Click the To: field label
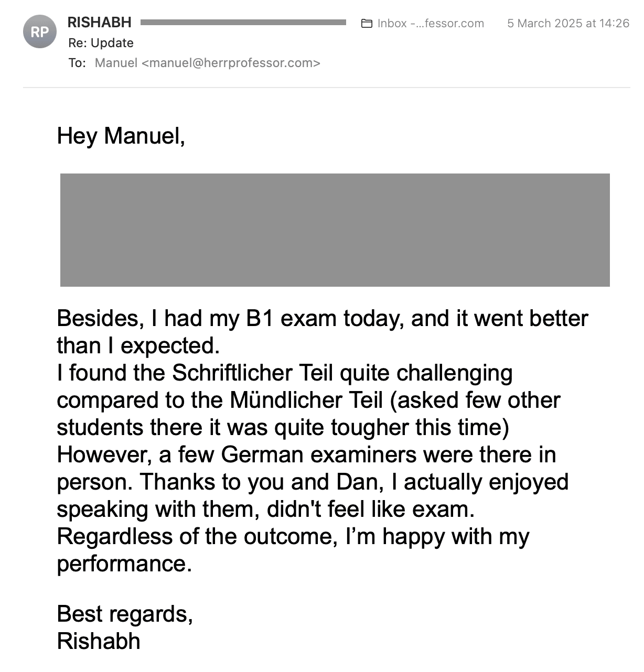 (x=77, y=63)
